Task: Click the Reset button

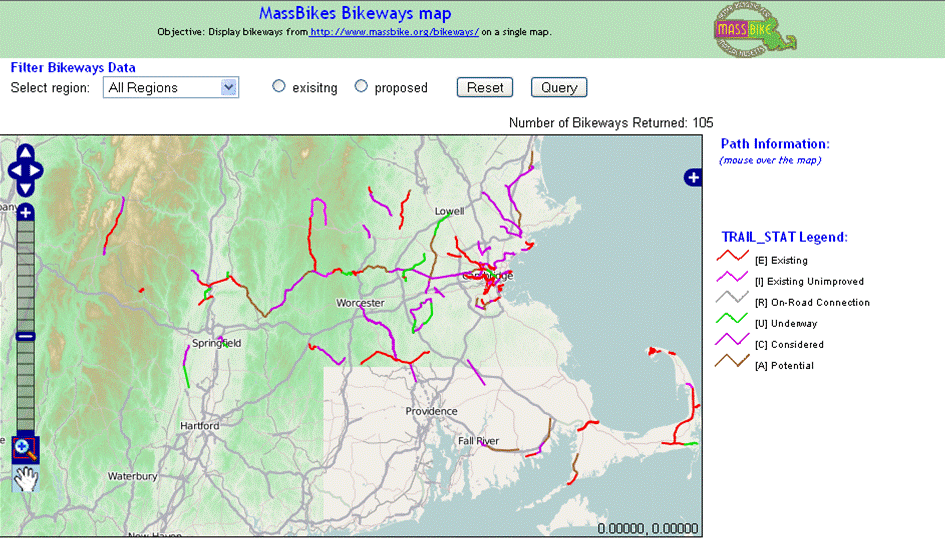Action: pos(485,87)
